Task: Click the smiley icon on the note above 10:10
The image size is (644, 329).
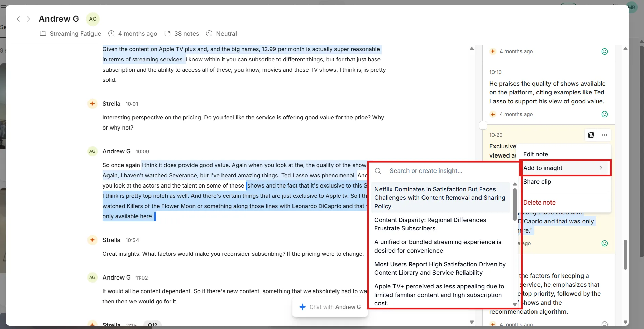Action: coord(605,51)
